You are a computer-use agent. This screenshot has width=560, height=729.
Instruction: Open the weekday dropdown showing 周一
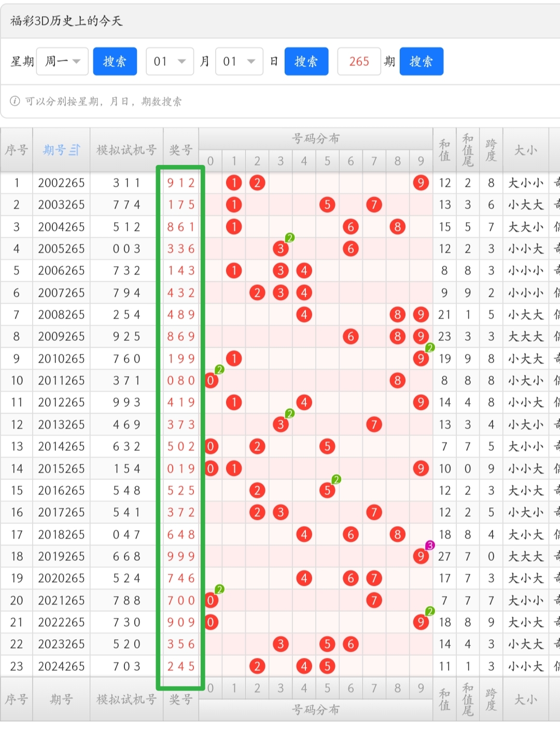click(62, 61)
